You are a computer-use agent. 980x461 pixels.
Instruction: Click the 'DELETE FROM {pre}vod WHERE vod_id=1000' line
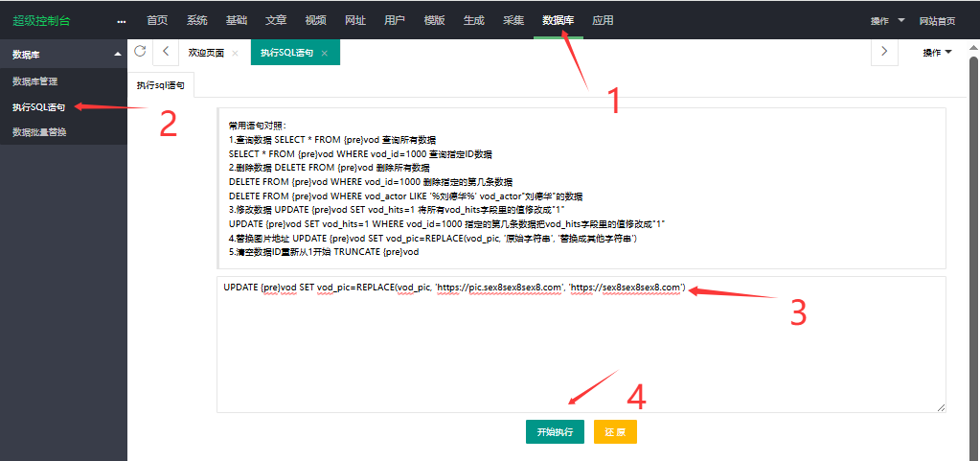[x=371, y=182]
